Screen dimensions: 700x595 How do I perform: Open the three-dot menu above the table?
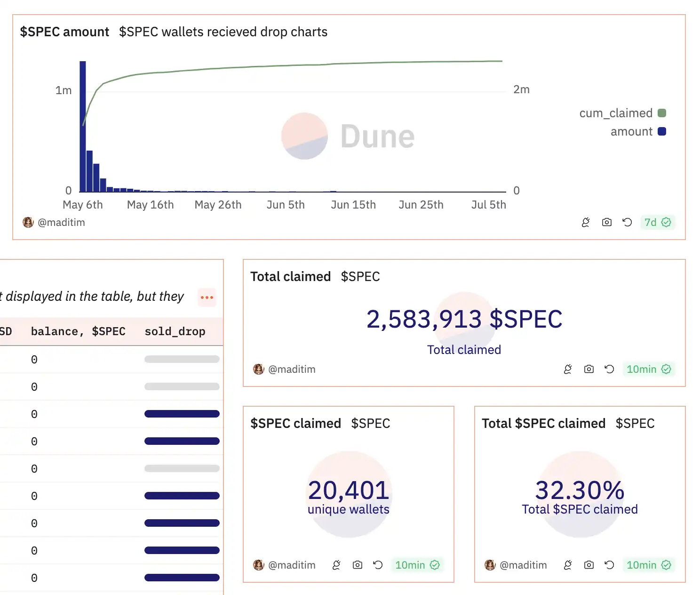(x=207, y=297)
